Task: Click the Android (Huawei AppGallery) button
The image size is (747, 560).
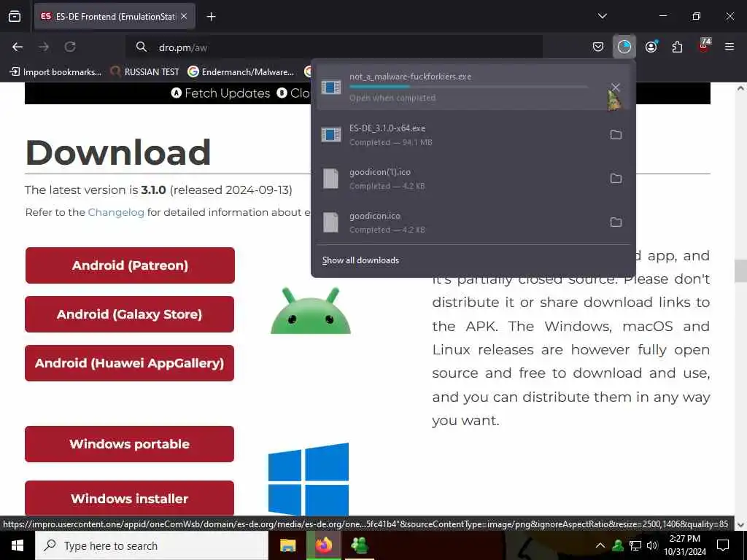Action: click(130, 363)
